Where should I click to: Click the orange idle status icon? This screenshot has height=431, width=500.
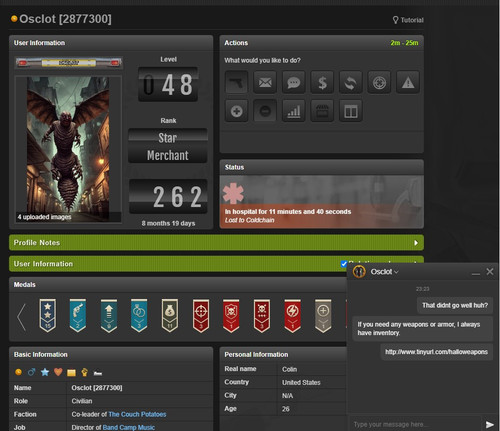[x=18, y=372]
